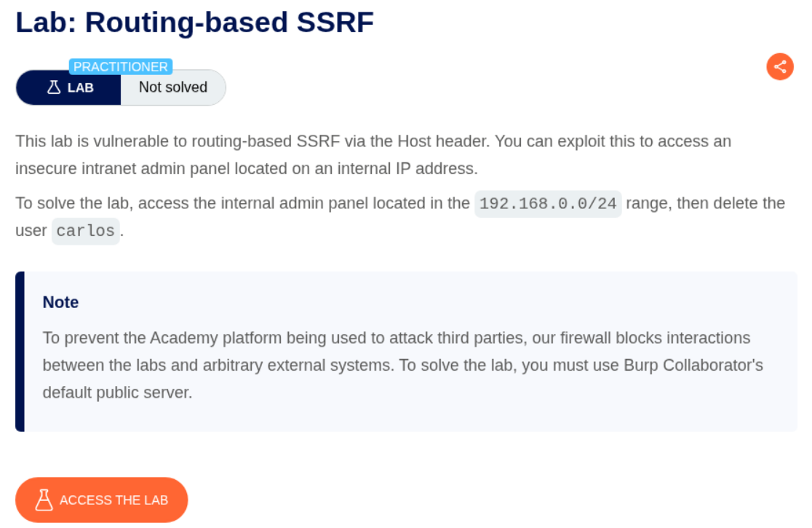Click the flask icon on the orange button

tap(44, 500)
